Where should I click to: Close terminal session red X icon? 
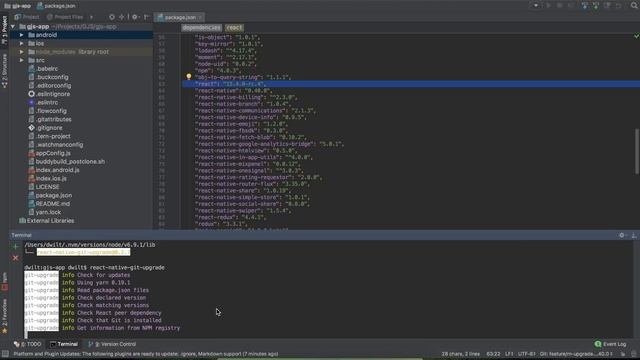click(16, 258)
